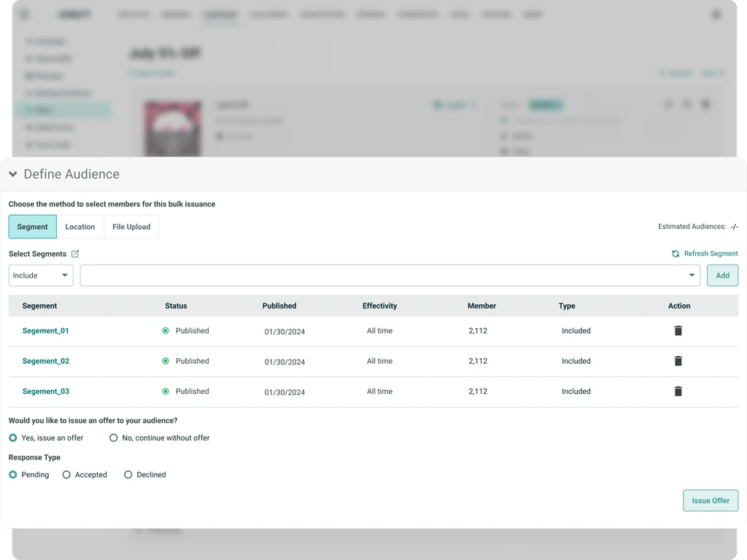
Task: Open the Segement_03 link
Action: click(x=46, y=392)
